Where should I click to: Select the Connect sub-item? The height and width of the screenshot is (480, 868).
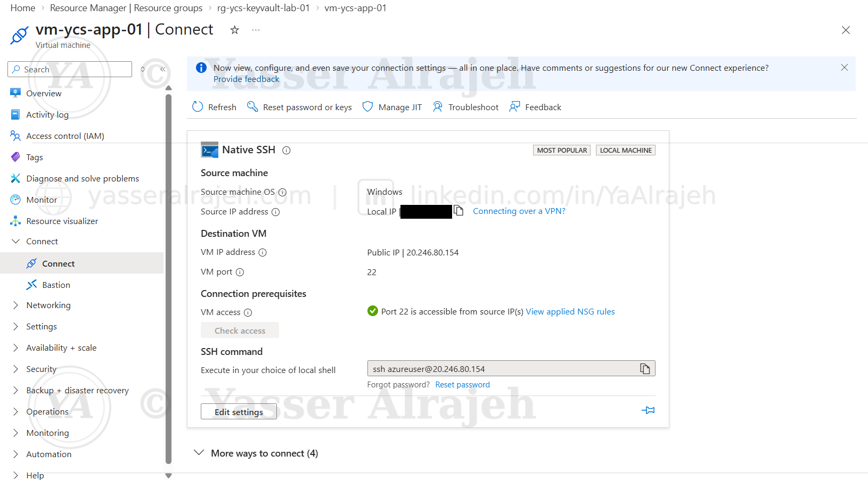tap(82, 263)
